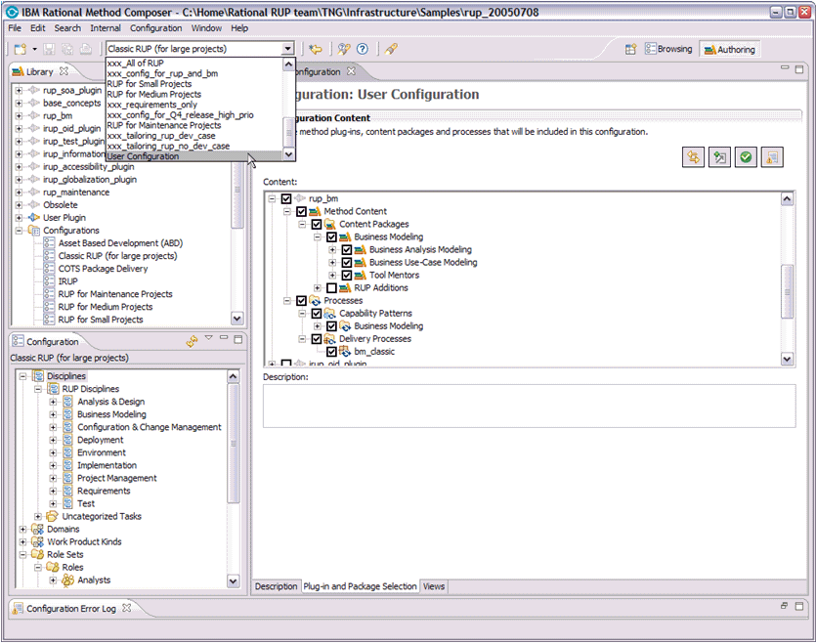This screenshot has height=644, width=816.
Task: Click the Domains icon in Configuration tree
Action: tap(37, 529)
